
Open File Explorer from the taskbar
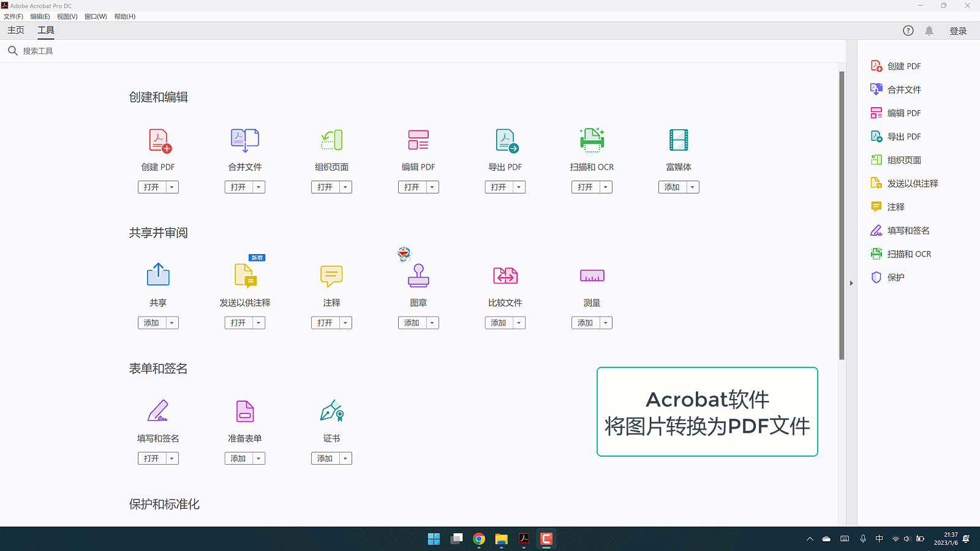pos(502,539)
